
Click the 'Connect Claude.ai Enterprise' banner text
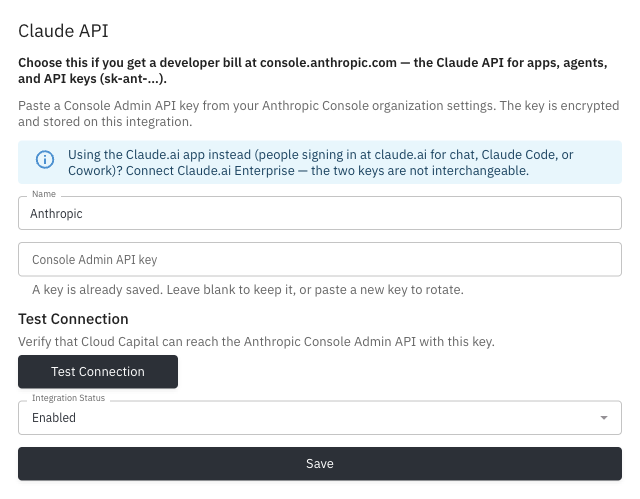pyautogui.click(x=210, y=171)
